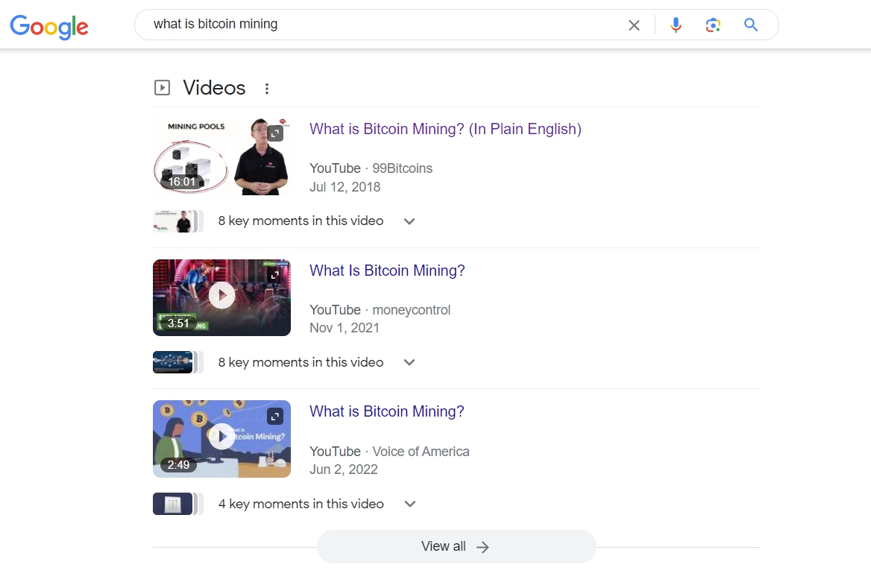Click the 3:51 duration badge
Viewport: 871px width, 588px height.
pyautogui.click(x=178, y=323)
